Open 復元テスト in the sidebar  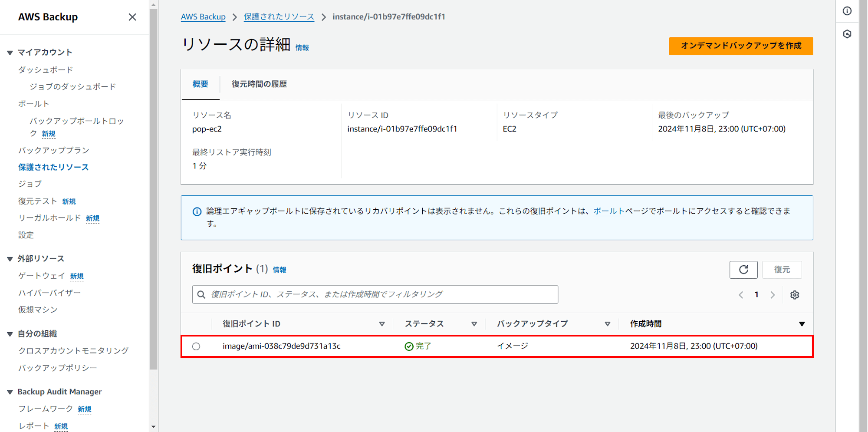pyautogui.click(x=38, y=201)
